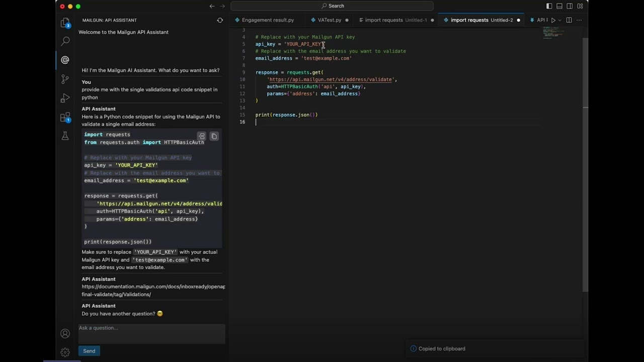Toggle the bottom panel
This screenshot has height=362, width=644.
coord(559,6)
